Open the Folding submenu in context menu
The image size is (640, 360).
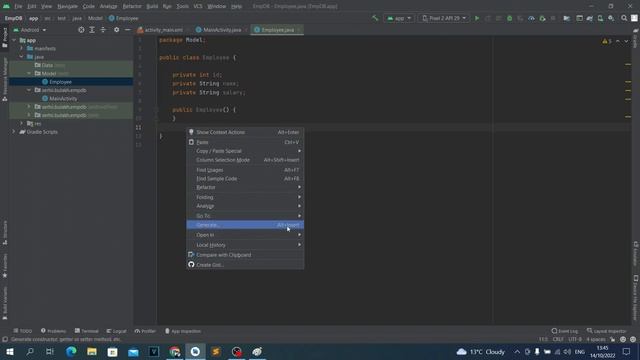245,197
